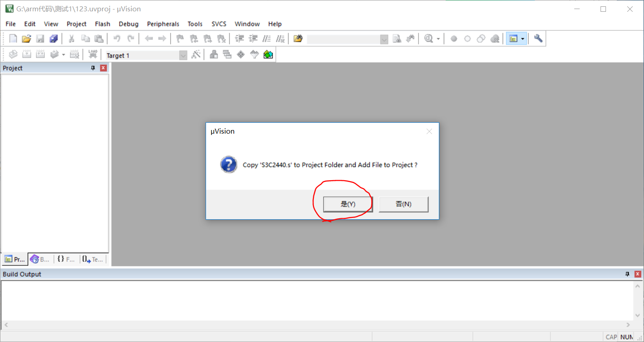Click the Manage Multi-Project Workspace icon
The width and height of the screenshot is (644, 342).
(227, 55)
